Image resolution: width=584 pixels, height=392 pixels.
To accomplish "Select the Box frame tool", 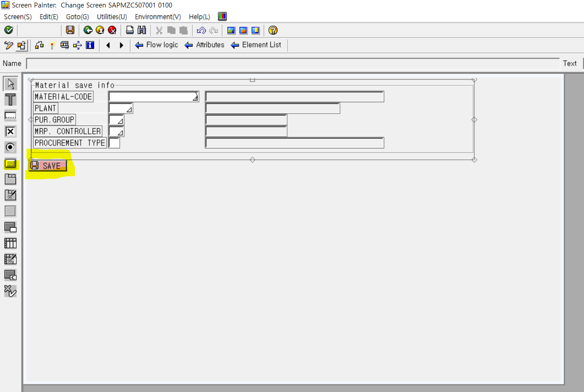I will coord(11,211).
